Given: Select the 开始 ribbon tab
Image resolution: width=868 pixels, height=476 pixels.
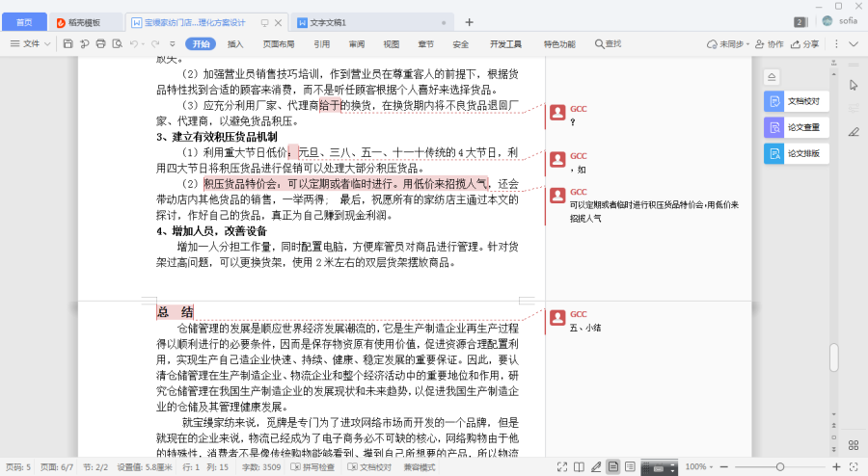Looking at the screenshot, I should point(201,43).
